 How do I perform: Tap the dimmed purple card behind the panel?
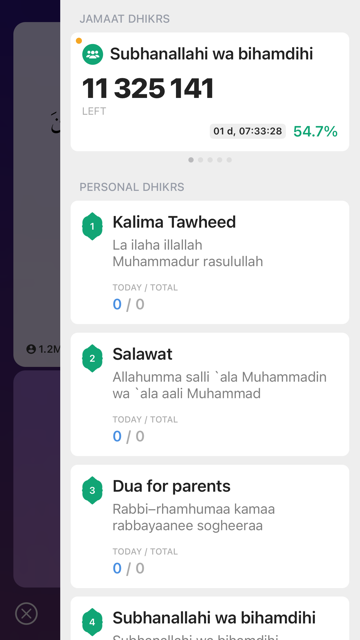click(37, 478)
